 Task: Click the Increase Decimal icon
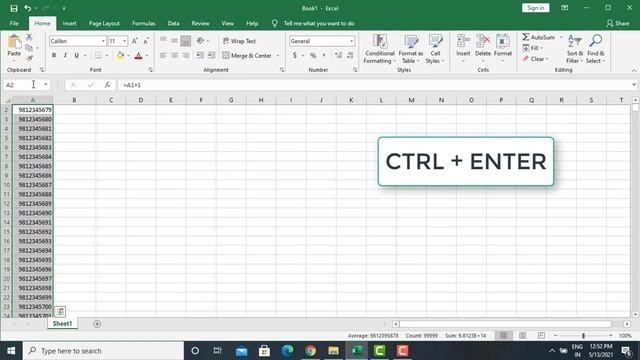coord(338,55)
